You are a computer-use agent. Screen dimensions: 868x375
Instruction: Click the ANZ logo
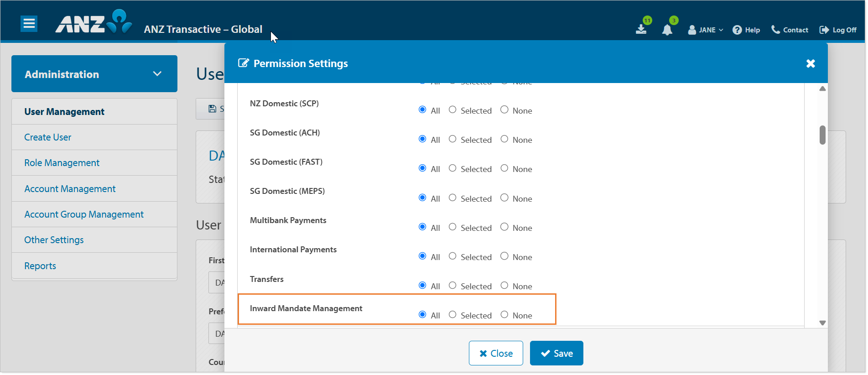tap(94, 22)
